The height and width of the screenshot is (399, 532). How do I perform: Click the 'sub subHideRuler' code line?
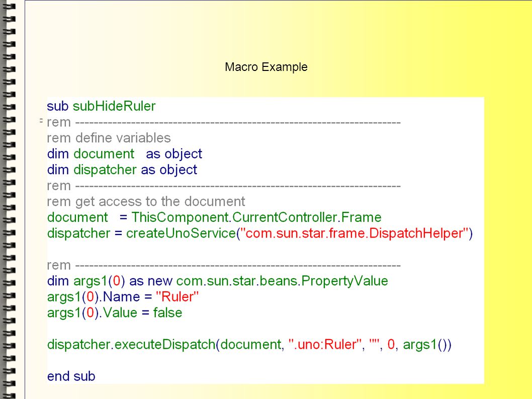[101, 106]
